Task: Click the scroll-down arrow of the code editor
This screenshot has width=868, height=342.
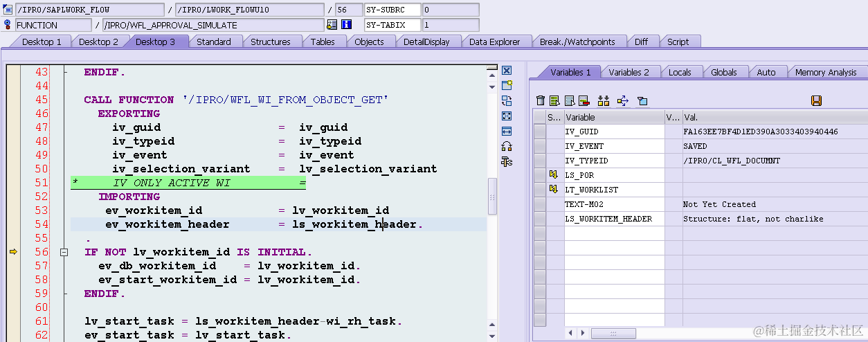Action: pos(492,338)
